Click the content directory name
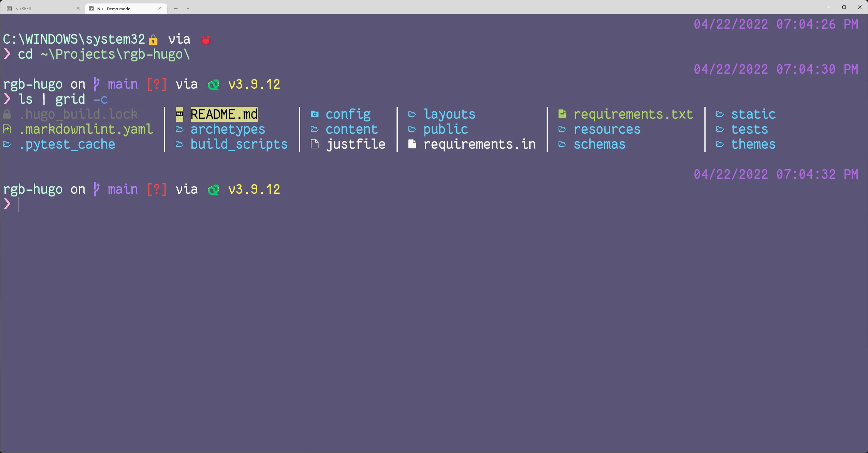 point(352,129)
